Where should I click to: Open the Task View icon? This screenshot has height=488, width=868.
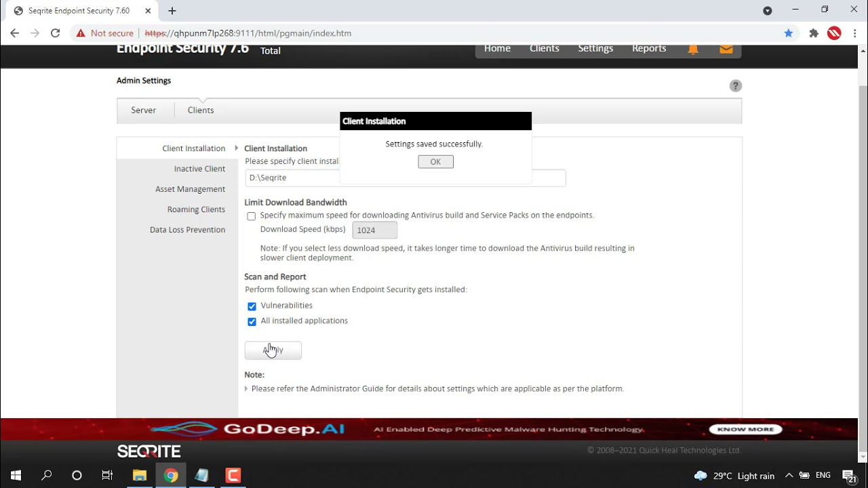pyautogui.click(x=107, y=475)
